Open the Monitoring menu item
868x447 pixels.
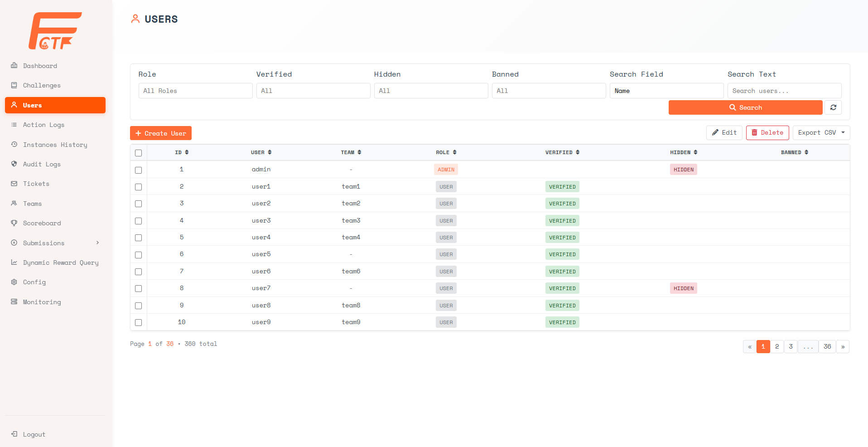tap(55, 302)
